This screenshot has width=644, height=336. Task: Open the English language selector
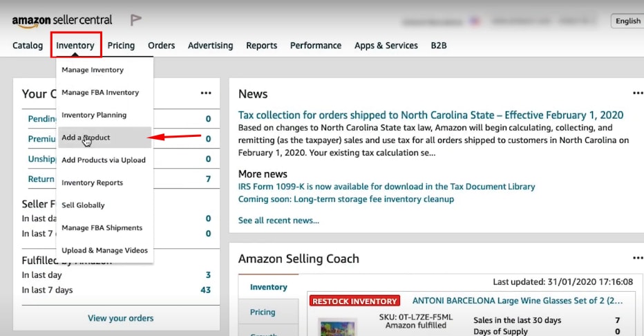627,21
